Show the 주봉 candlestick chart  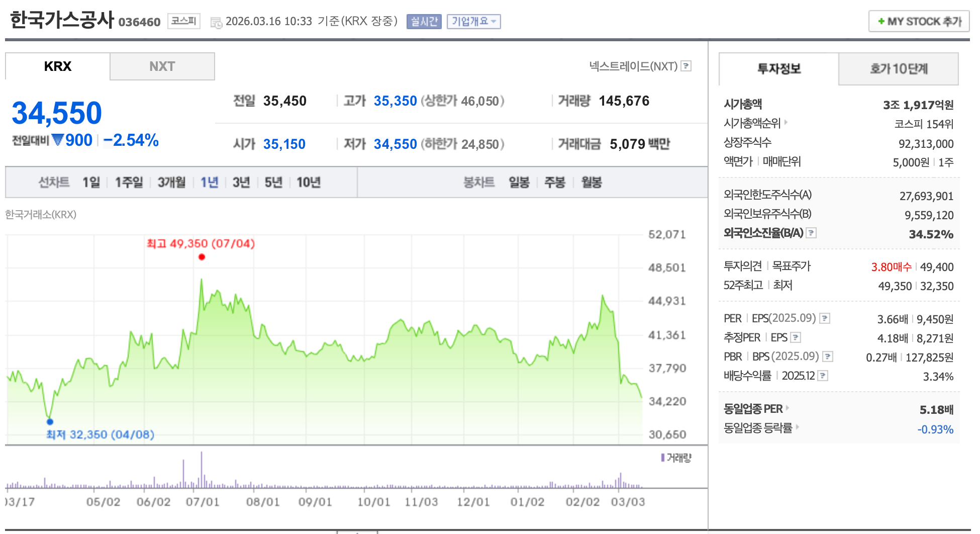point(555,182)
